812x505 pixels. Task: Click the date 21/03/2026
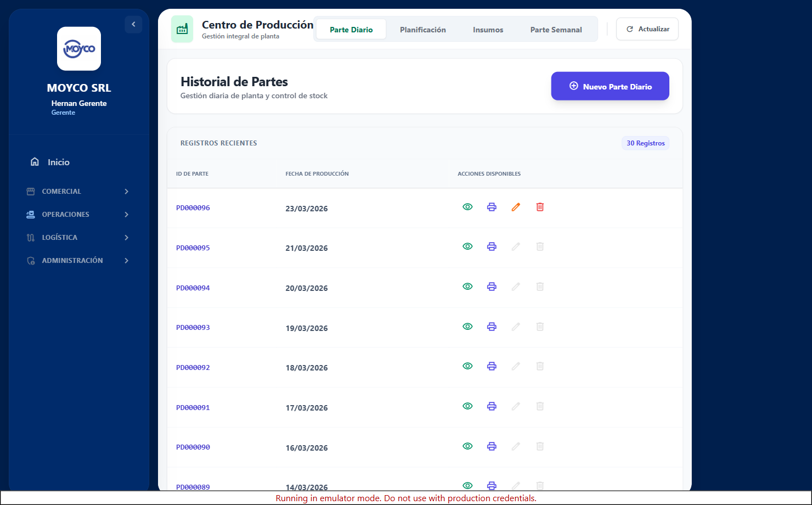click(307, 248)
